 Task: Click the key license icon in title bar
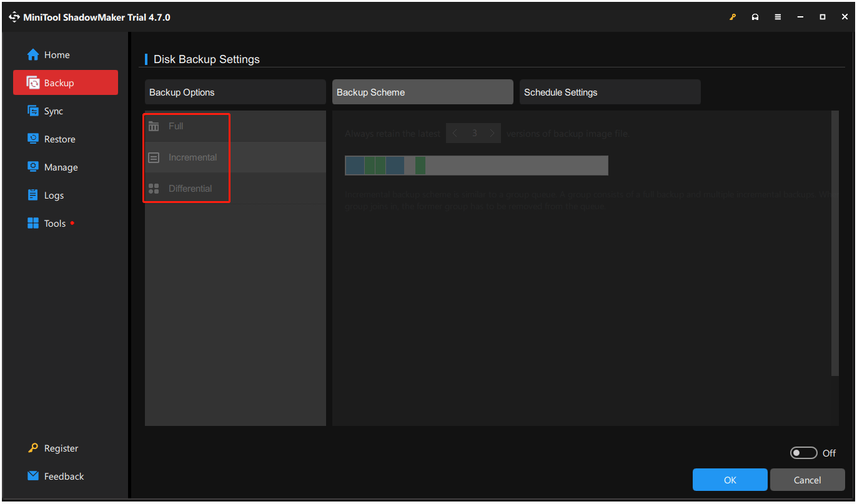coord(733,17)
